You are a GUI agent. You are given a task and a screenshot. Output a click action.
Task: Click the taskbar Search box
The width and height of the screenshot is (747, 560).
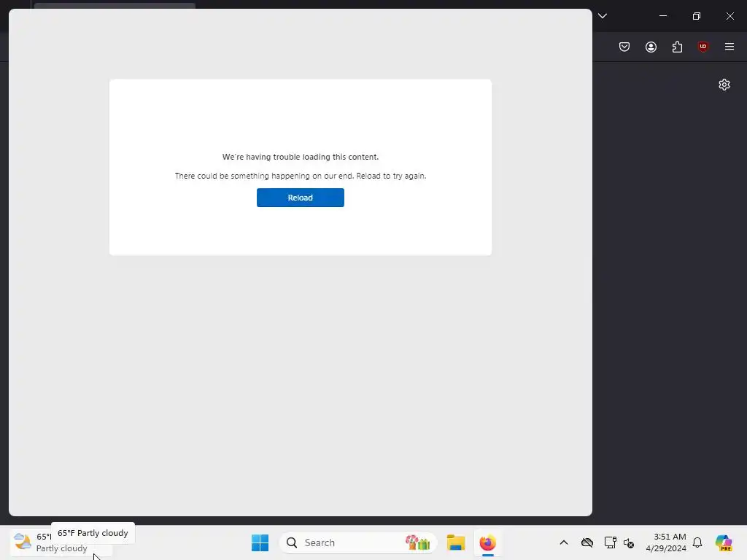click(357, 542)
